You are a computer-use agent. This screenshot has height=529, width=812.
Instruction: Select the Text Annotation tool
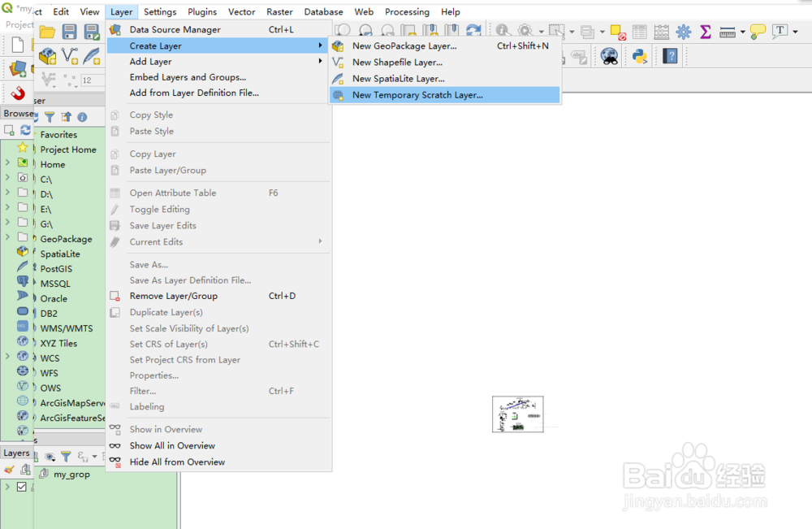[780, 32]
